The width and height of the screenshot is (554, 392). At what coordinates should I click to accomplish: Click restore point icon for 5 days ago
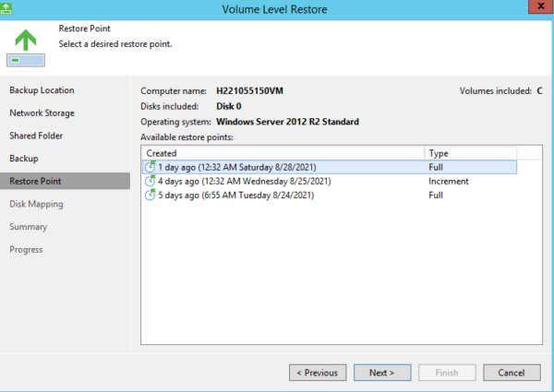pyautogui.click(x=151, y=196)
